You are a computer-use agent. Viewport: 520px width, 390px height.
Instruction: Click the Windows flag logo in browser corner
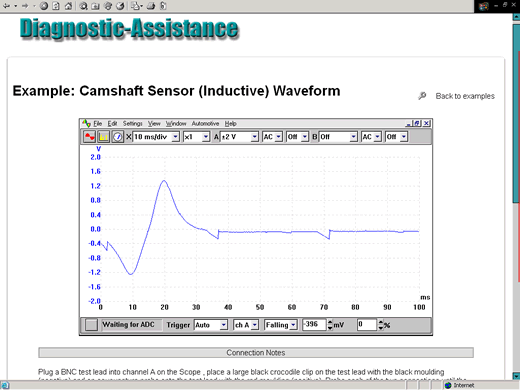pos(484,6)
